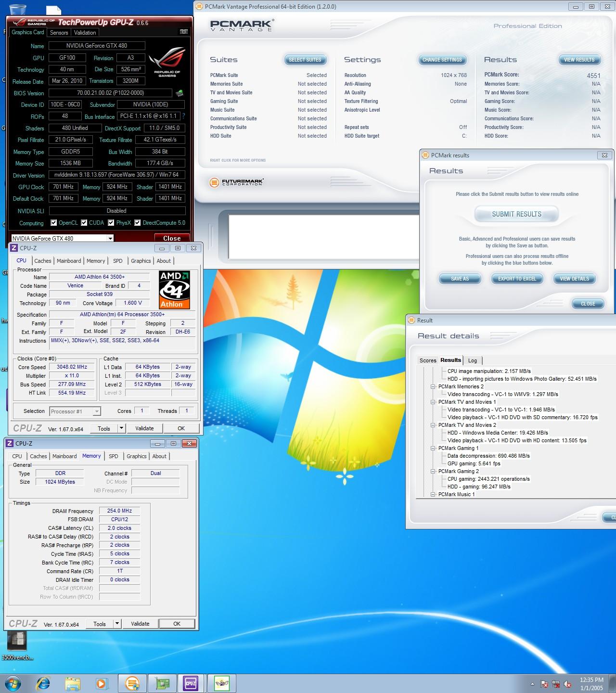
Task: Open the Action Center flag icon
Action: [544, 684]
